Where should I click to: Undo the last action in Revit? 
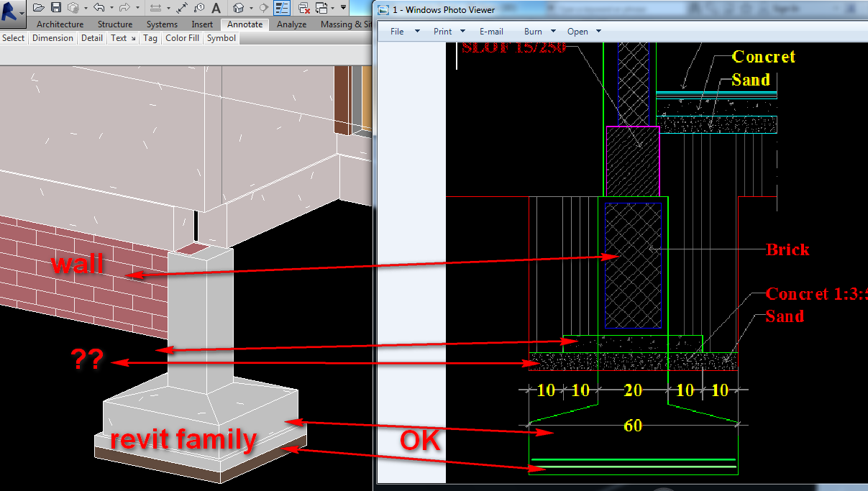click(x=99, y=7)
